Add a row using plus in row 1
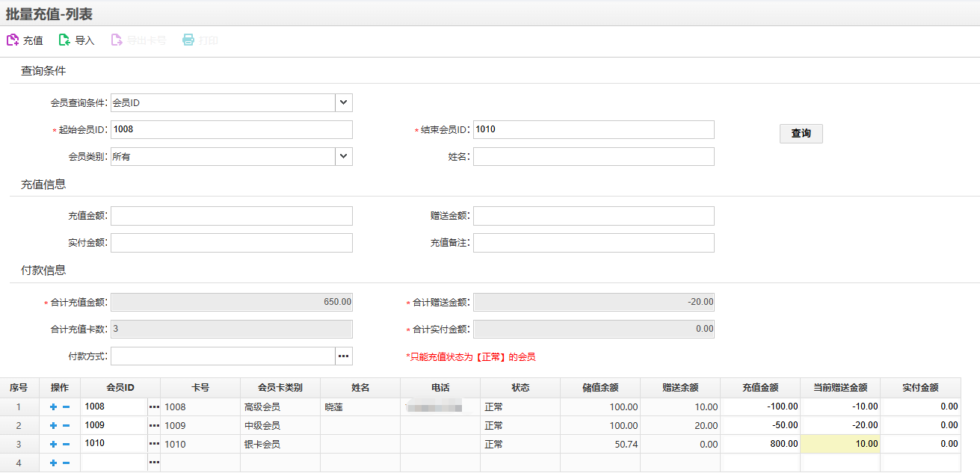 53,407
